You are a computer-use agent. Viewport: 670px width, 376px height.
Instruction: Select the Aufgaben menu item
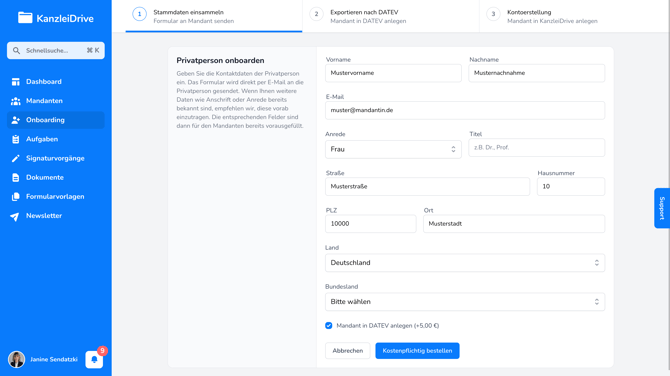(56, 139)
